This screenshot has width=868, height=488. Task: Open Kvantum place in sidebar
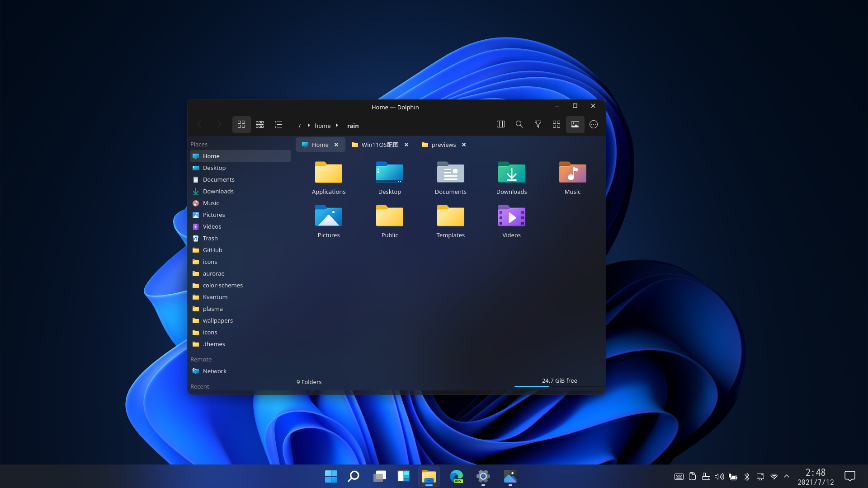pos(241,297)
